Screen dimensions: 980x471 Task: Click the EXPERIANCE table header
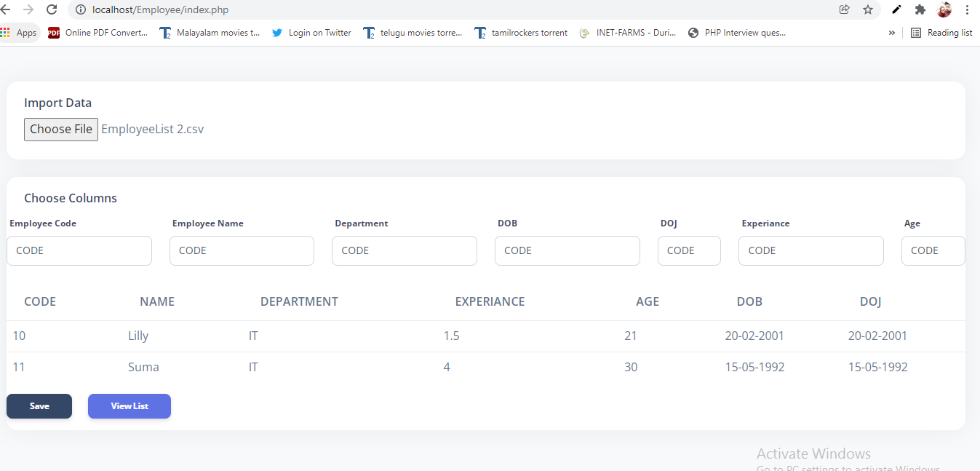click(x=490, y=301)
